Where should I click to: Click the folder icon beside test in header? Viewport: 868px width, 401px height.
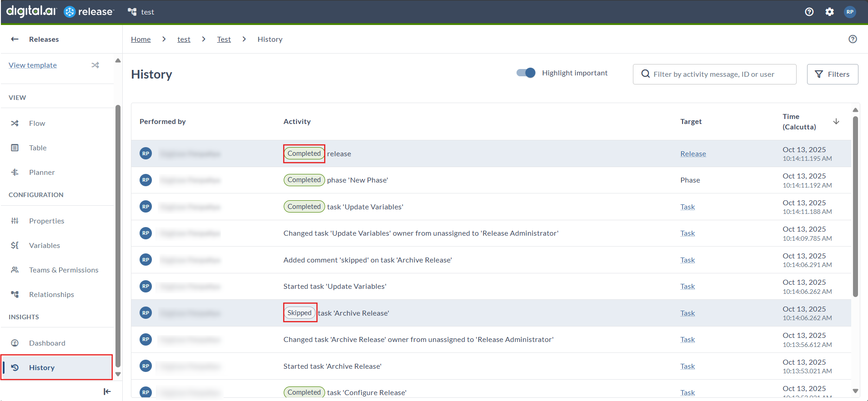(x=132, y=12)
